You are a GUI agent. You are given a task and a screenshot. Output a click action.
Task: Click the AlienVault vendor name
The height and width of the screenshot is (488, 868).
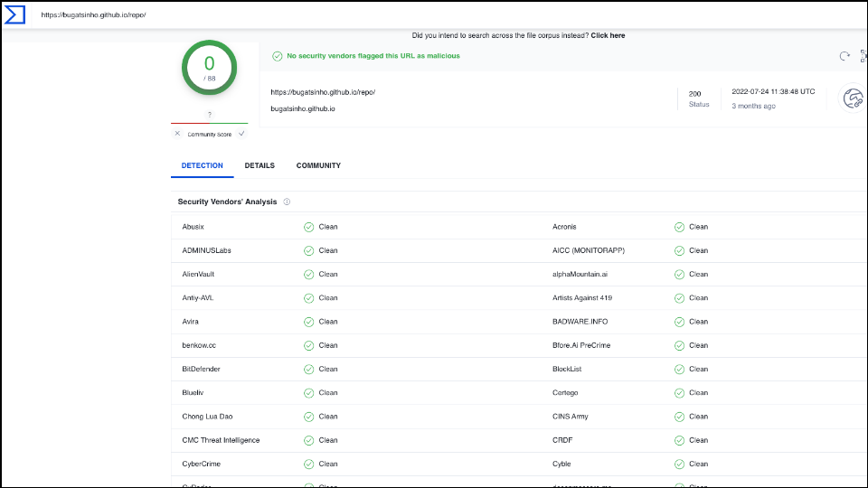(198, 275)
